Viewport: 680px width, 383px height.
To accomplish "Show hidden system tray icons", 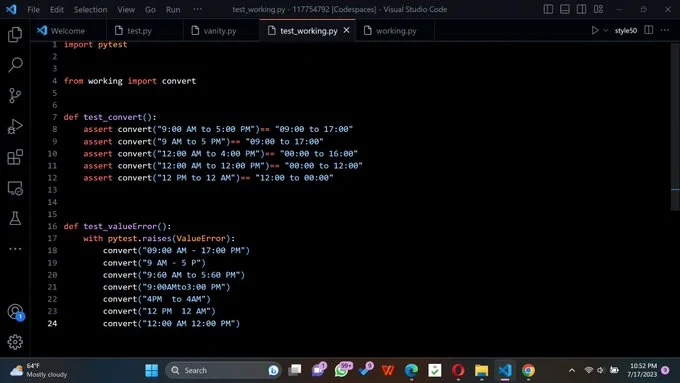I will tap(572, 370).
